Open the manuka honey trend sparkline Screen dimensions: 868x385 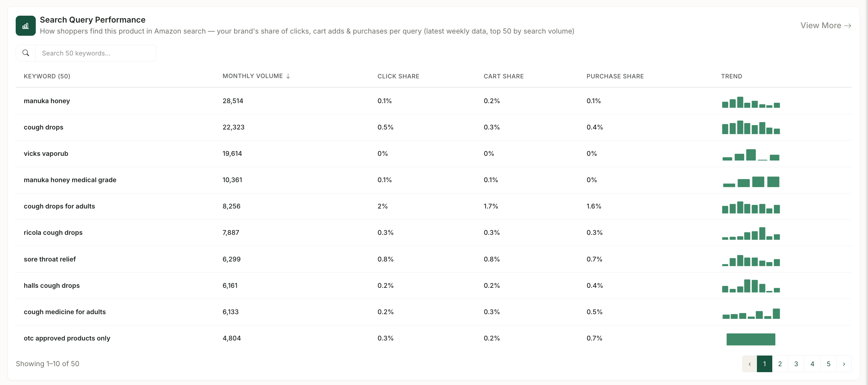751,102
